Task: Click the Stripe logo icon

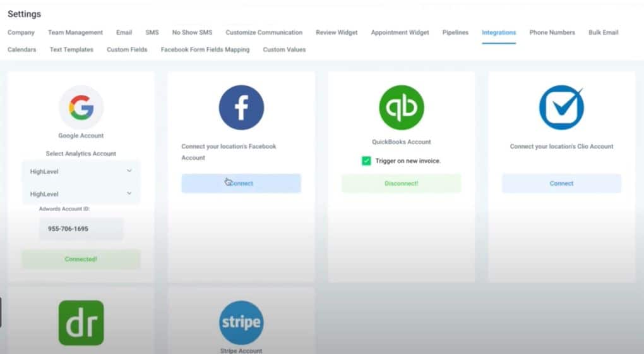Action: 241,323
